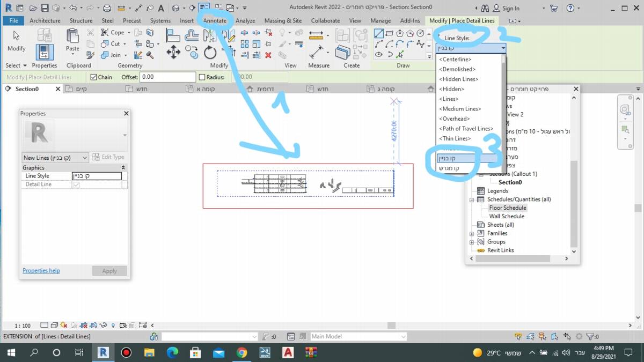The width and height of the screenshot is (644, 362).
Task: Select the Modify arrow tool
Action: [x=16, y=40]
